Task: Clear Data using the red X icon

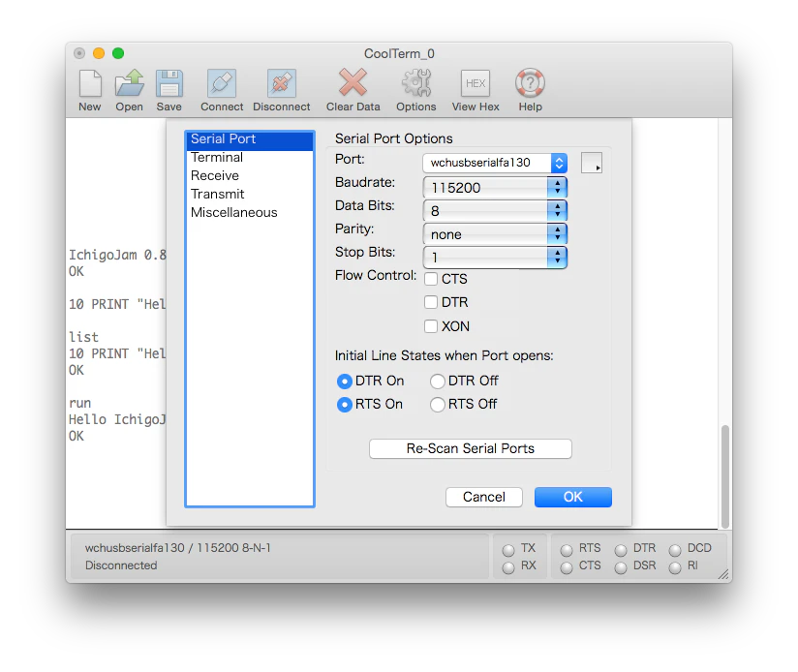Action: click(353, 82)
